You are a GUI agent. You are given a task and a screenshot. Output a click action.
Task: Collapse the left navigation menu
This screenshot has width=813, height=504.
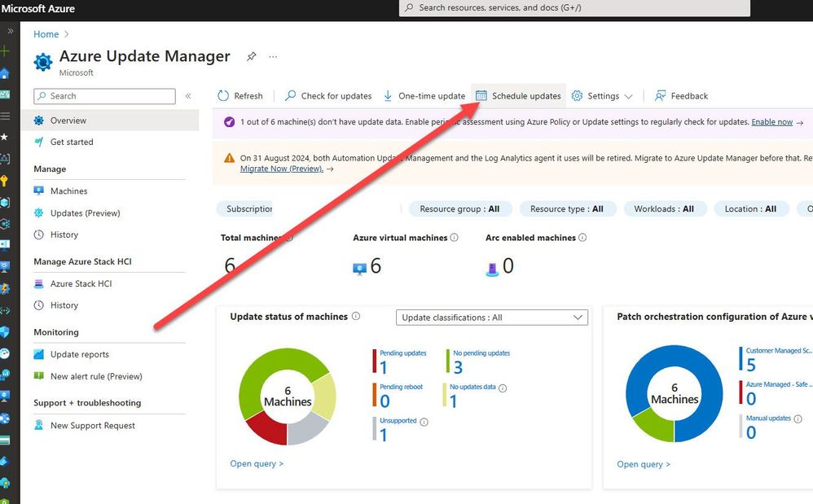click(188, 96)
